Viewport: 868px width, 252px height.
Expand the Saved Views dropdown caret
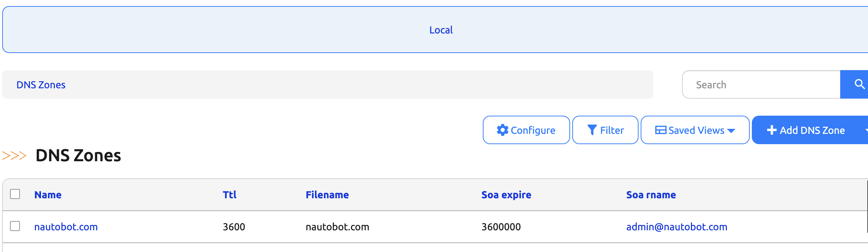(x=731, y=131)
